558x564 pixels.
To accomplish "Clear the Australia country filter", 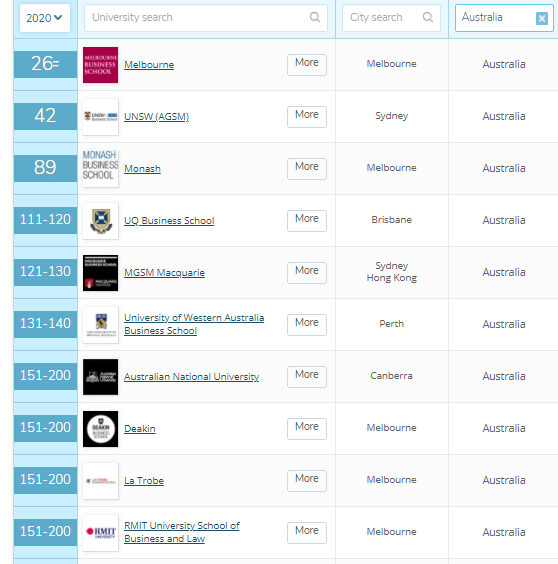I will click(x=541, y=18).
